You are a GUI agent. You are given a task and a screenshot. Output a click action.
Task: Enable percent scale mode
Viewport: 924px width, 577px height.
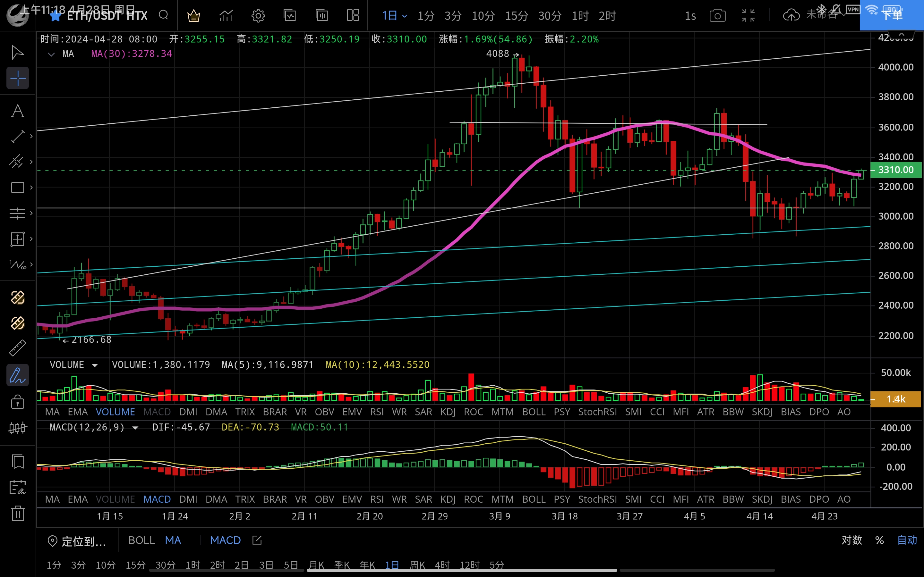point(880,540)
